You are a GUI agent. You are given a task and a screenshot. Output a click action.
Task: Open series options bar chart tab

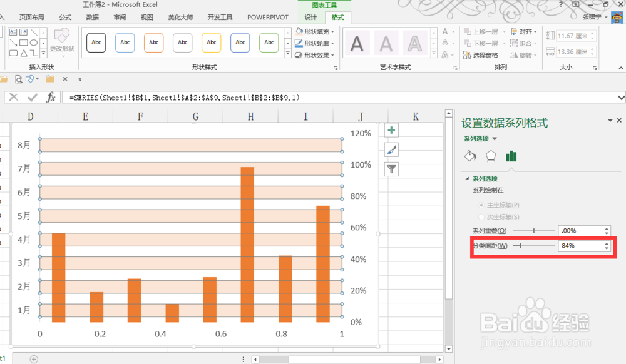point(511,156)
